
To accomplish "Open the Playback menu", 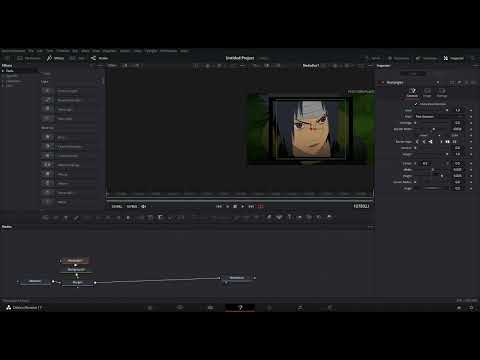I will tap(110, 51).
